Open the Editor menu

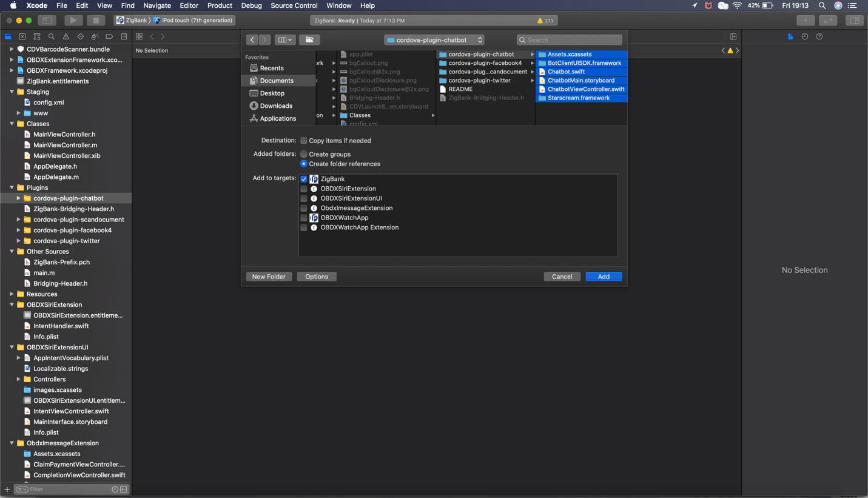click(189, 5)
